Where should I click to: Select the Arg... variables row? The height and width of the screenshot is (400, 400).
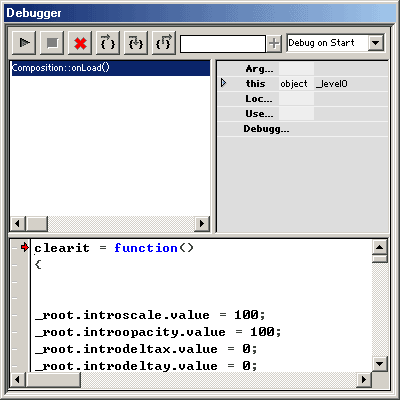tap(303, 69)
